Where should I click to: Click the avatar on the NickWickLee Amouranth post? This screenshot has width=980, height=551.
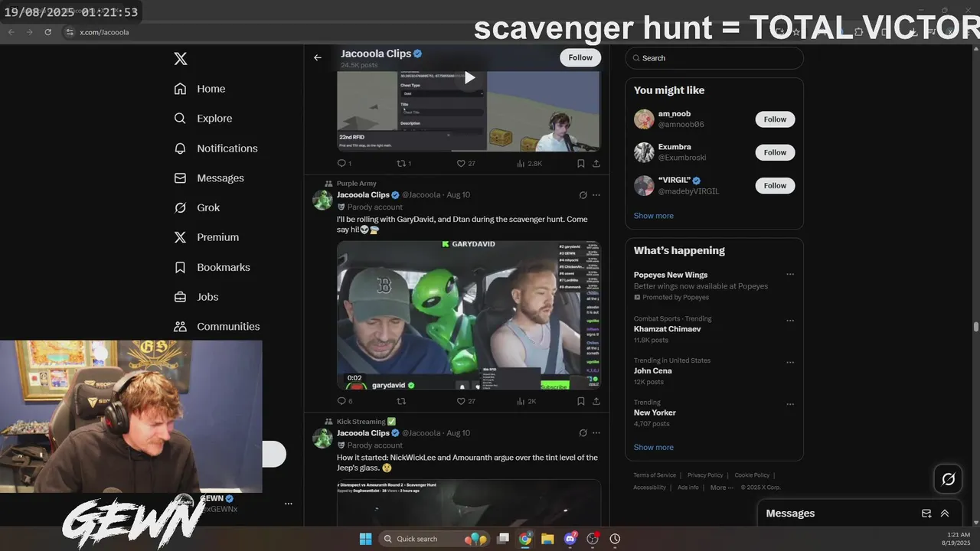click(x=322, y=438)
